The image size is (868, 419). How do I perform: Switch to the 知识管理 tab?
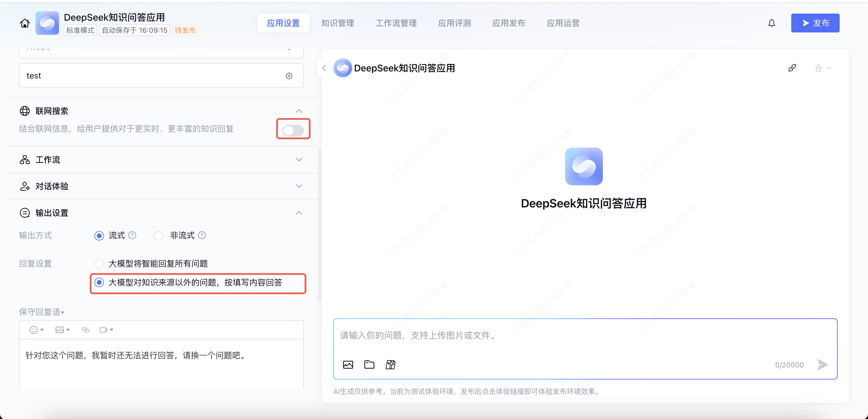tap(337, 23)
